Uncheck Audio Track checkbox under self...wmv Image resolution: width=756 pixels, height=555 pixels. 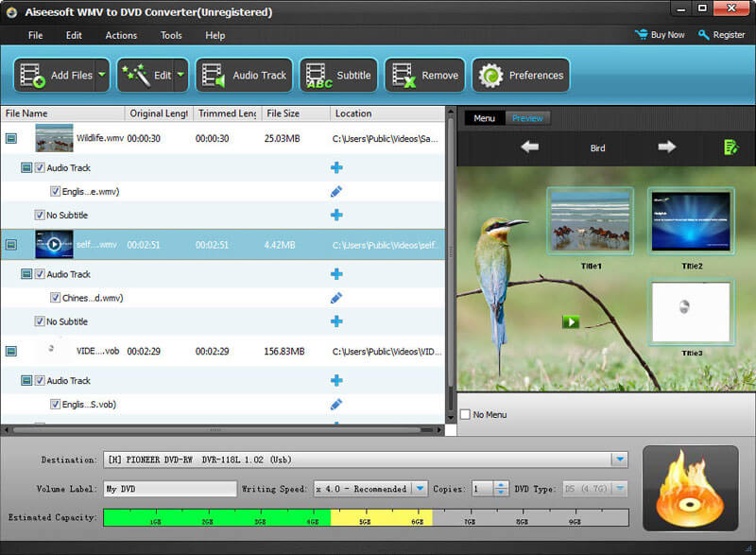40,274
